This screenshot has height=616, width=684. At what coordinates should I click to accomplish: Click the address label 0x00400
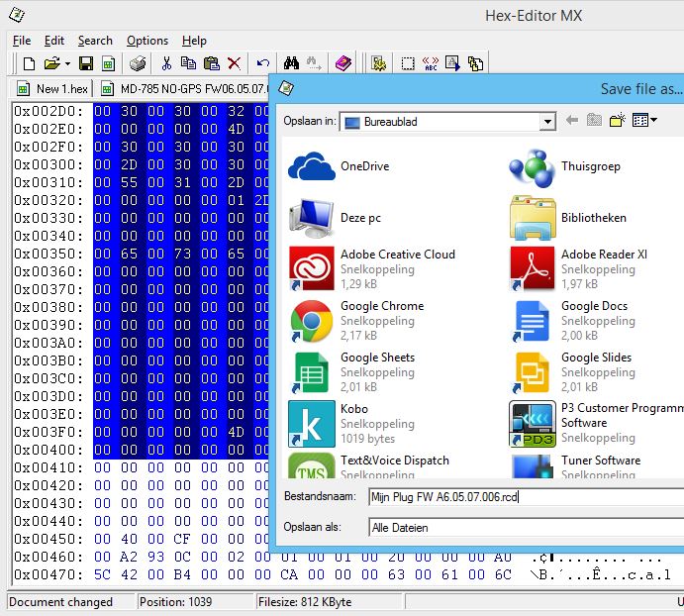coord(48,450)
